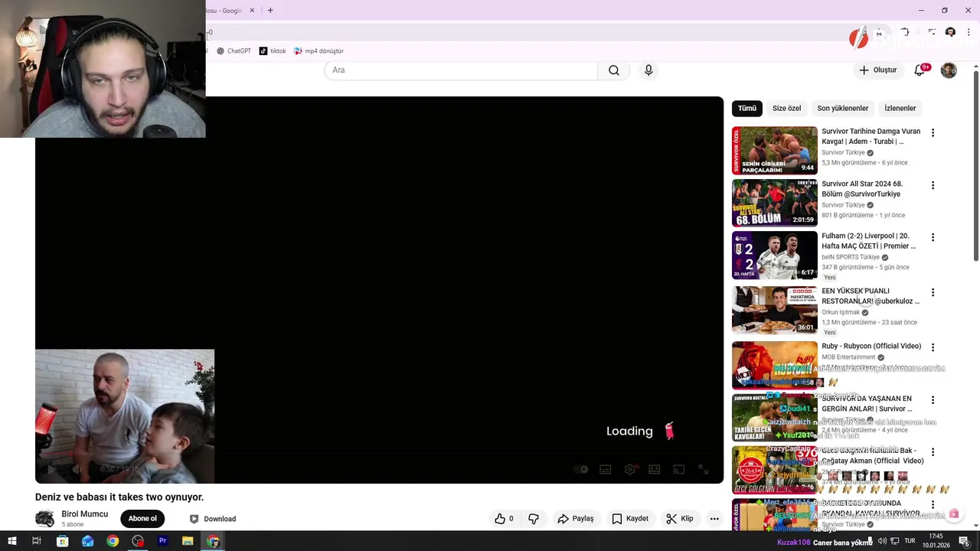980x551 pixels.
Task: Share the video with Paylaş
Action: (x=575, y=519)
